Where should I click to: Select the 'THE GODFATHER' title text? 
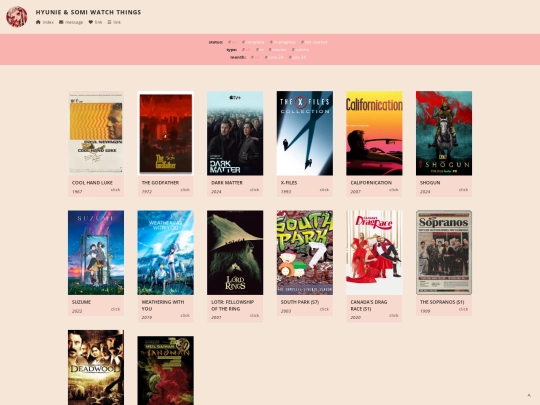pos(160,183)
